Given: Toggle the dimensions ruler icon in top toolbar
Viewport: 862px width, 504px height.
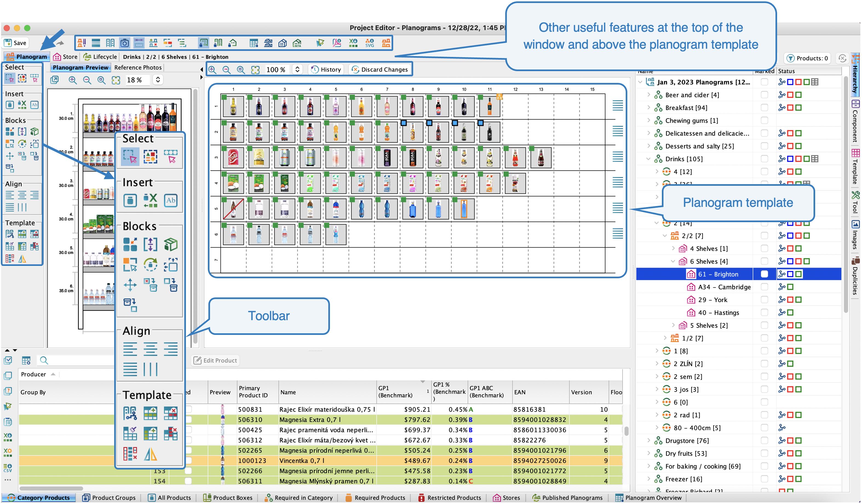Looking at the screenshot, I should pos(139,43).
